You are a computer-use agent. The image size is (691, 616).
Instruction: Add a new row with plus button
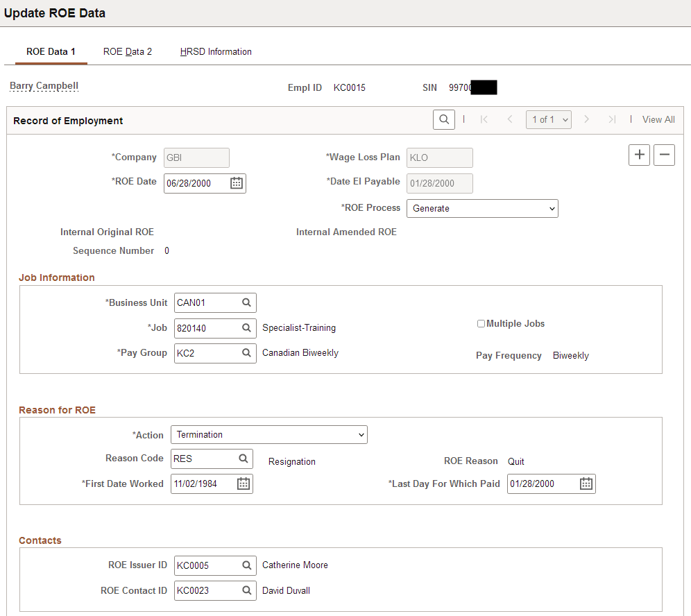[639, 155]
